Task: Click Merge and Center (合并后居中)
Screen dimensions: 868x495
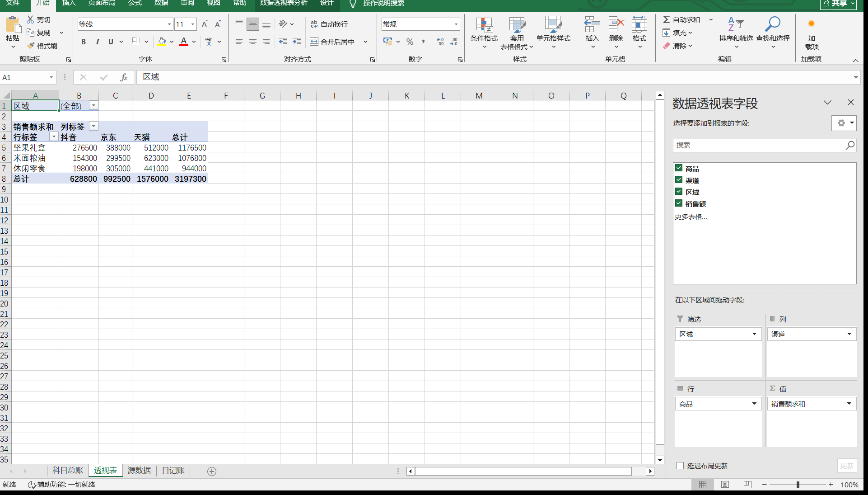Action: pos(333,42)
